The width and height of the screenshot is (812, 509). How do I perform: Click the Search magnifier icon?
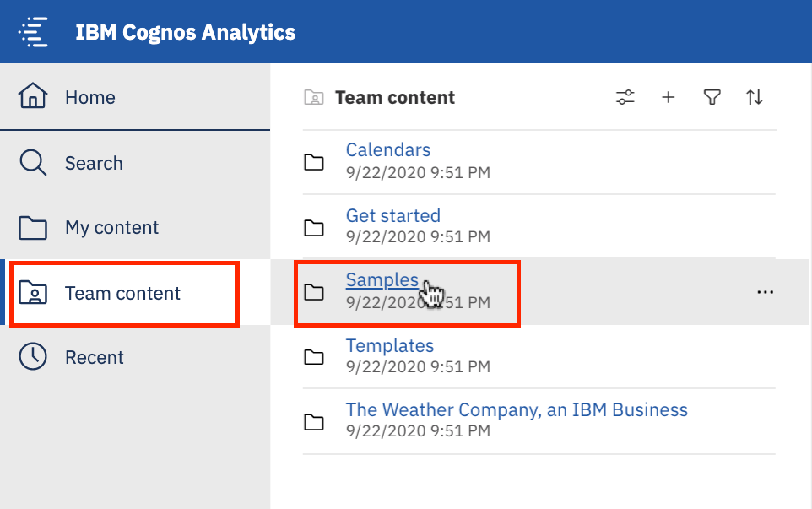(x=33, y=163)
